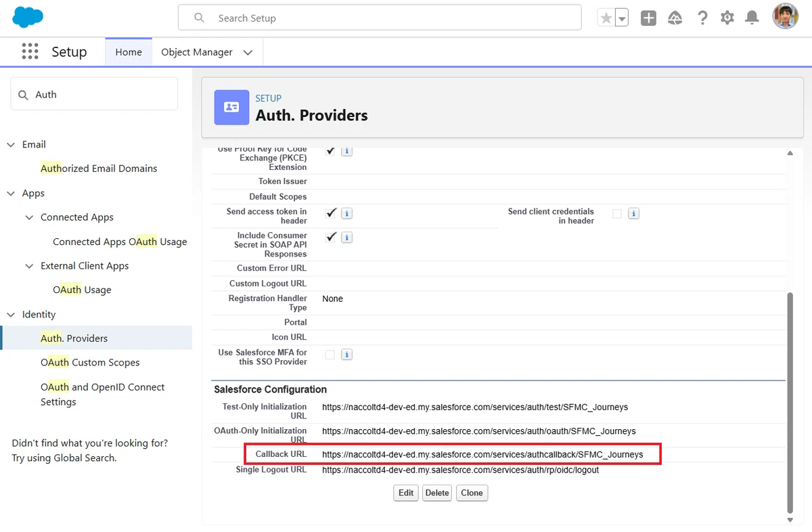Toggle Use Salesforce MFA checkbox
The height and width of the screenshot is (532, 812).
click(x=330, y=355)
